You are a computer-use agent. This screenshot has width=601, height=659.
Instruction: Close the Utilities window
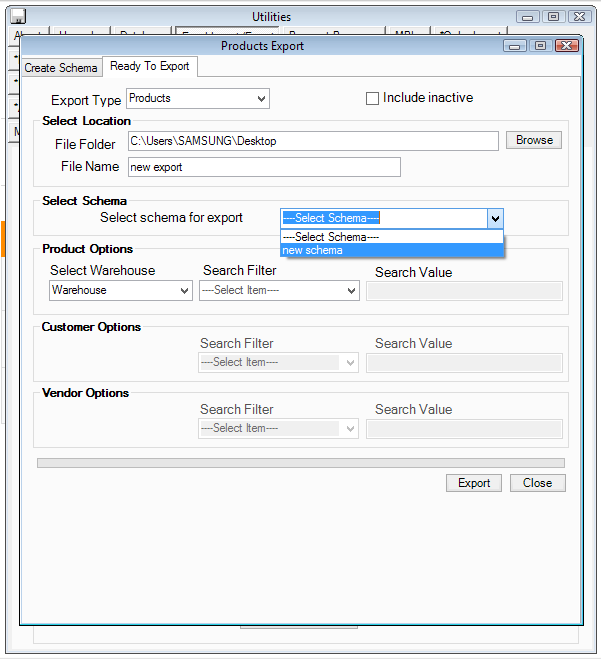click(578, 17)
